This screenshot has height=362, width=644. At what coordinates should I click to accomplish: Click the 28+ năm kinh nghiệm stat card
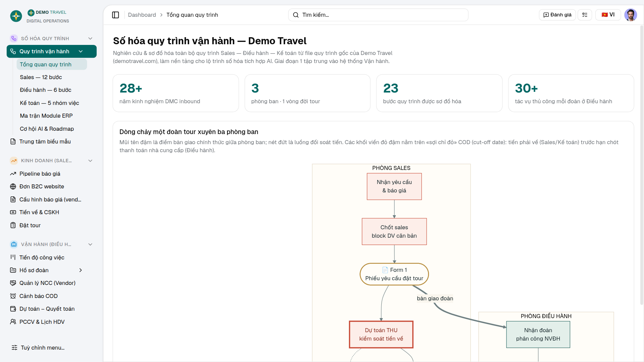(176, 93)
